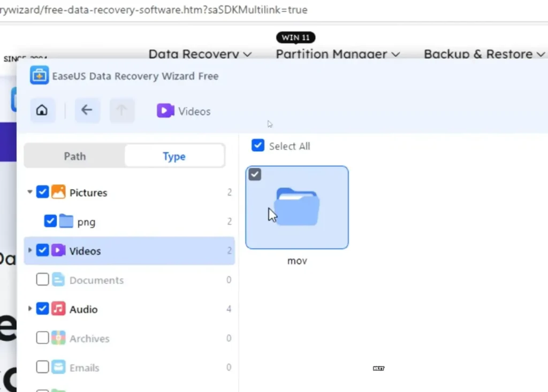The width and height of the screenshot is (548, 392).
Task: Switch to the Path tab
Action: 74,156
